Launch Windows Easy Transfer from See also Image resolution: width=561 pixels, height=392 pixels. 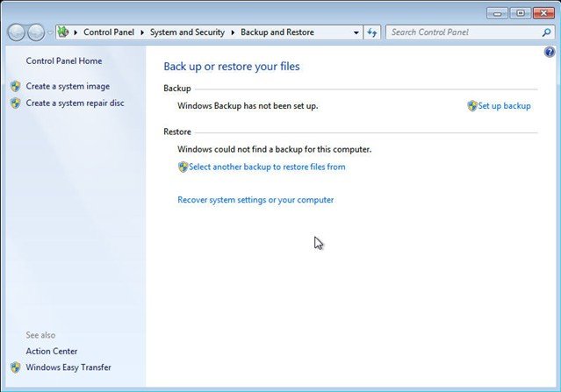[x=68, y=367]
